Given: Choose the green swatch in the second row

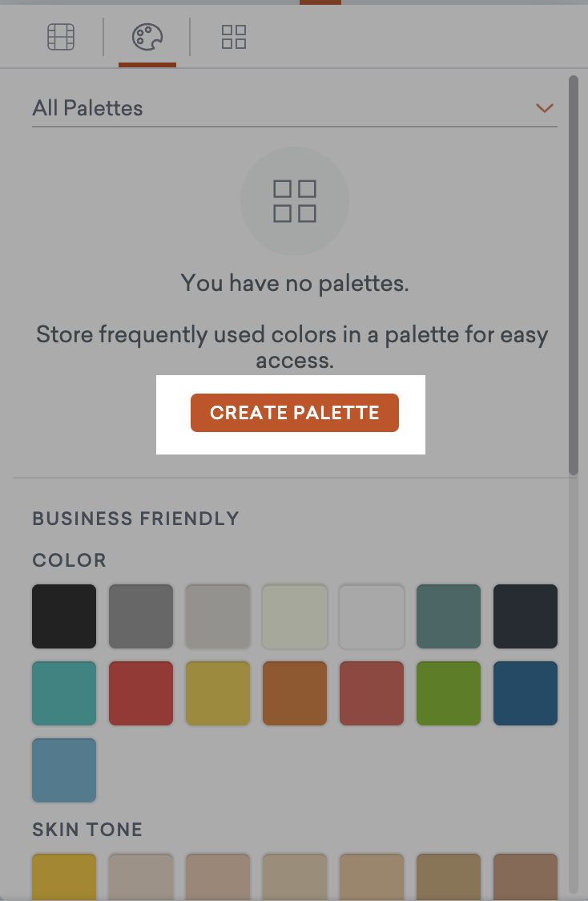Looking at the screenshot, I should point(448,693).
